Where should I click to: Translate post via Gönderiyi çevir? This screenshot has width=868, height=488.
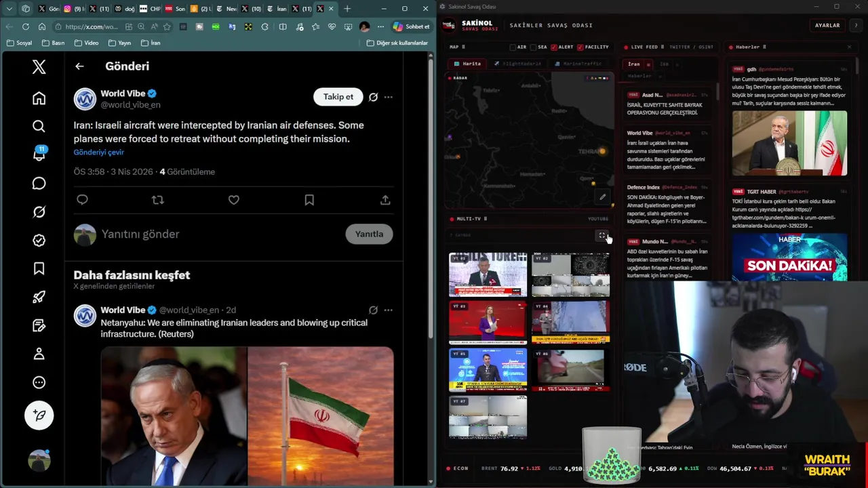point(99,152)
